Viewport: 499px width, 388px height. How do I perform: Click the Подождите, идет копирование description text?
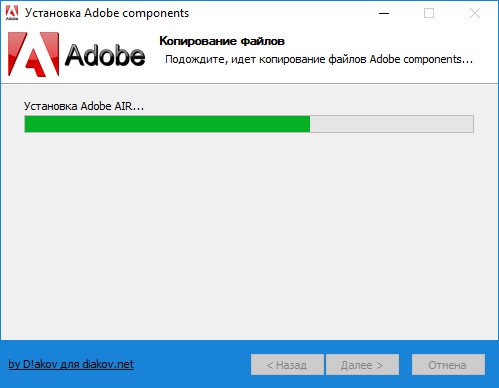[319, 59]
